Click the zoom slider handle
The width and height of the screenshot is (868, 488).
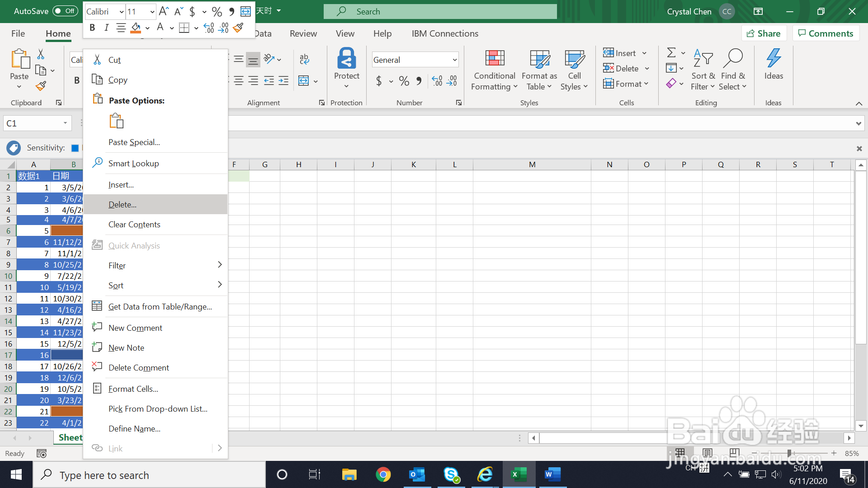pos(789,453)
